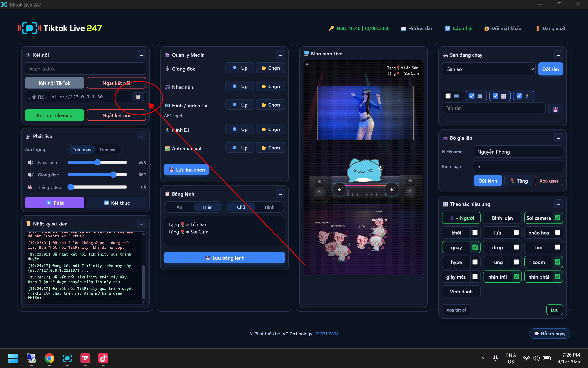Start the live with the Phát button
The image size is (588, 368).
point(55,203)
